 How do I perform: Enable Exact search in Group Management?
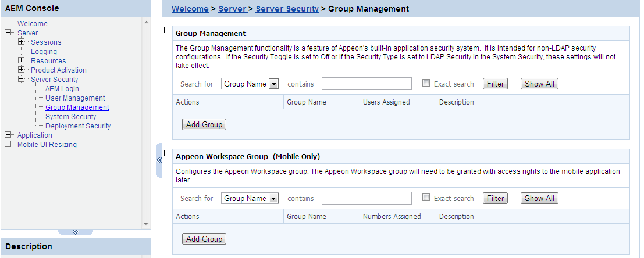426,83
